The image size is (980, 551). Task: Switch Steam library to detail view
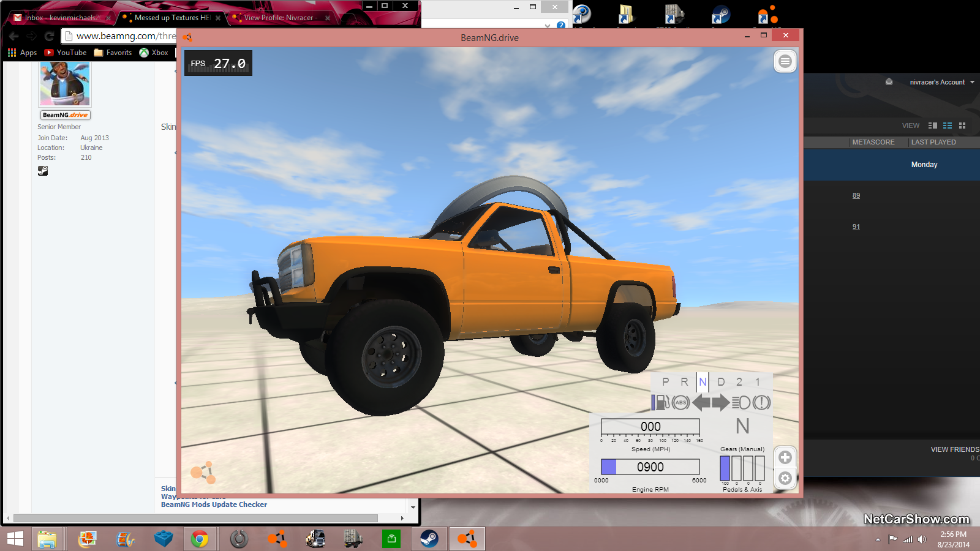tap(933, 126)
